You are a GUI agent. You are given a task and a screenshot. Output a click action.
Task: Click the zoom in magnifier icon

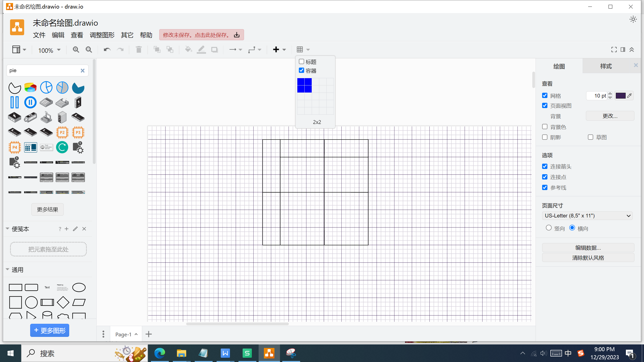click(76, 50)
